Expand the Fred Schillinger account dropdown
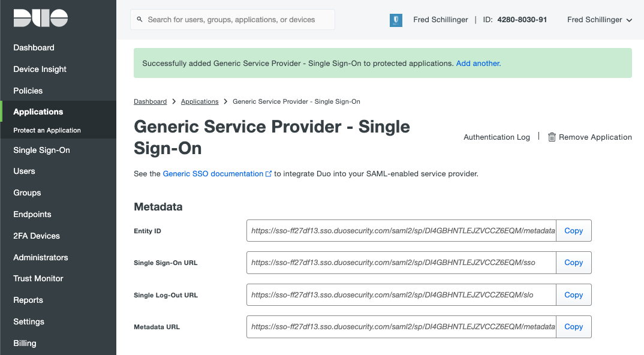This screenshot has width=644, height=355. (x=599, y=20)
